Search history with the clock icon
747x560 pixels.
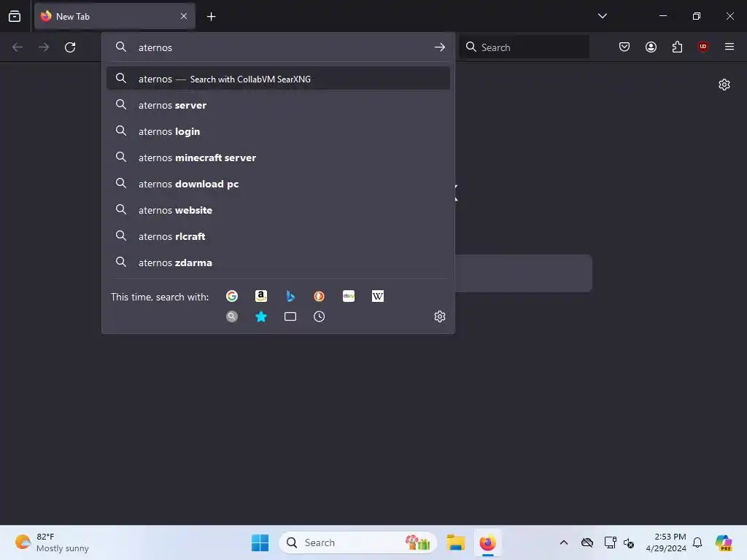(320, 316)
